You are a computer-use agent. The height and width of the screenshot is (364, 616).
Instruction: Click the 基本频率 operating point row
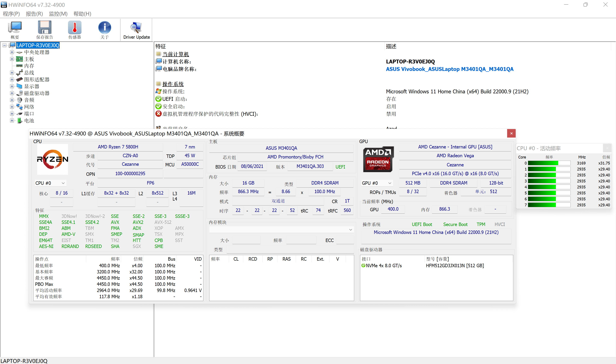coord(118,272)
